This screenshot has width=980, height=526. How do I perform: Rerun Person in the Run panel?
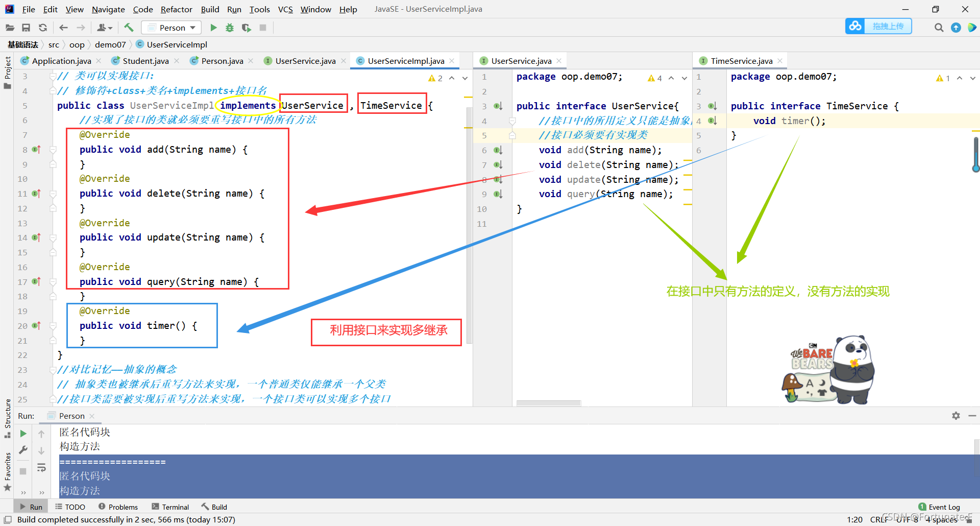(x=23, y=434)
